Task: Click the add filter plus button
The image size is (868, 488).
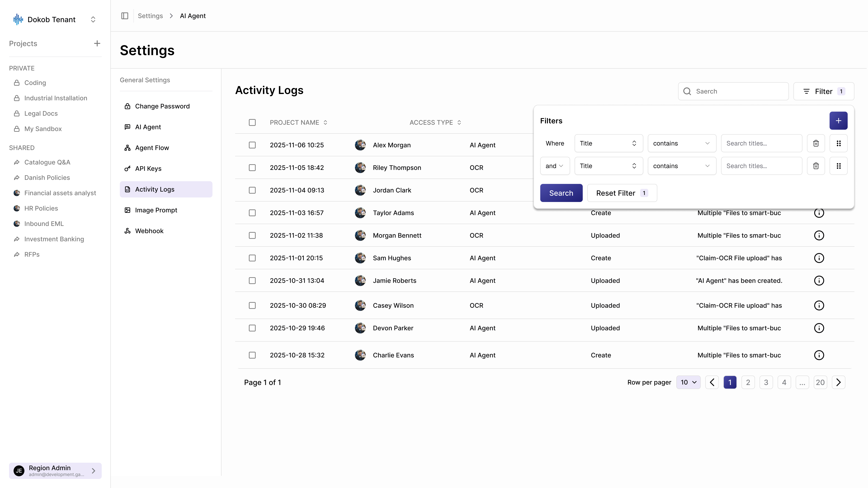Action: [838, 120]
